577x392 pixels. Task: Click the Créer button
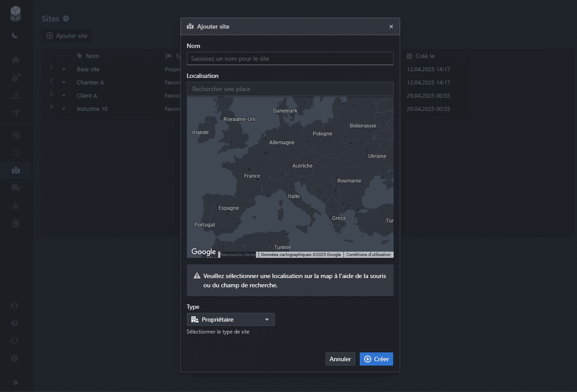(x=376, y=359)
